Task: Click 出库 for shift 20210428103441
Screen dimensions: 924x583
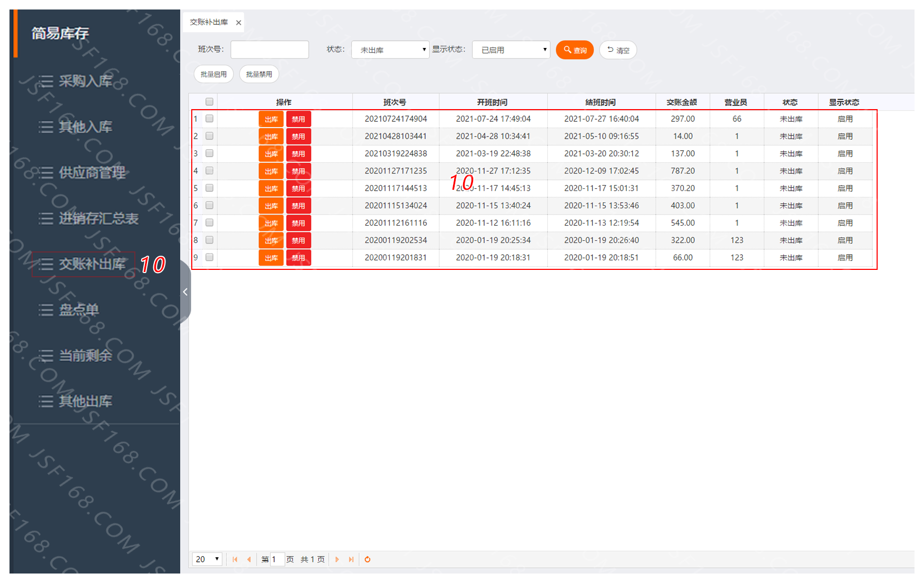Action: (271, 137)
